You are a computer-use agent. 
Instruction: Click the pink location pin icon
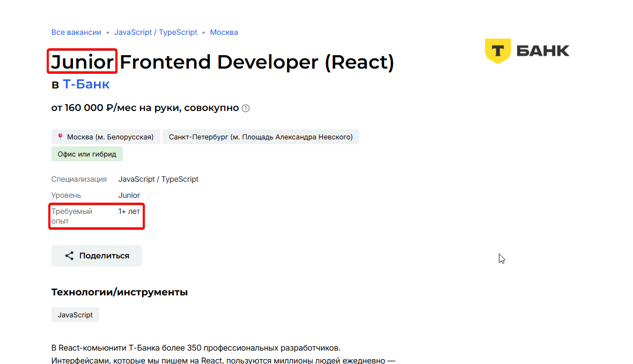click(x=60, y=137)
